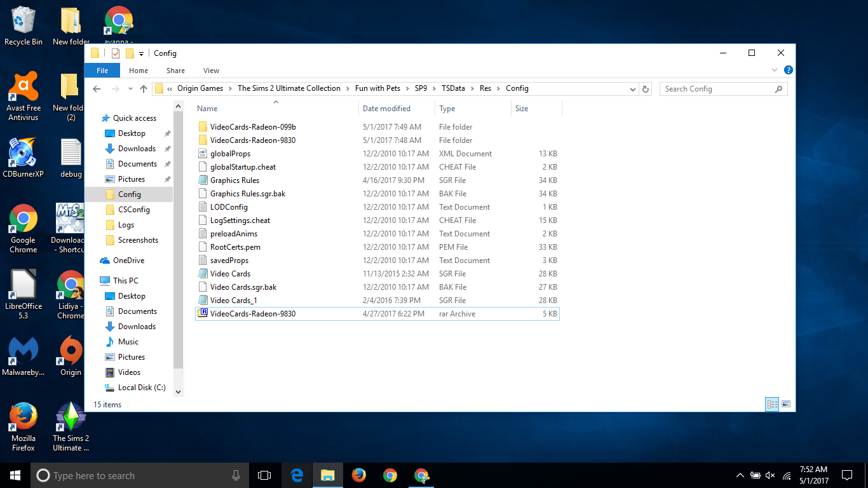Viewport: 868px width, 488px height.
Task: Open the VideoCards-Radeon-9830 rar archive
Action: click(x=252, y=314)
